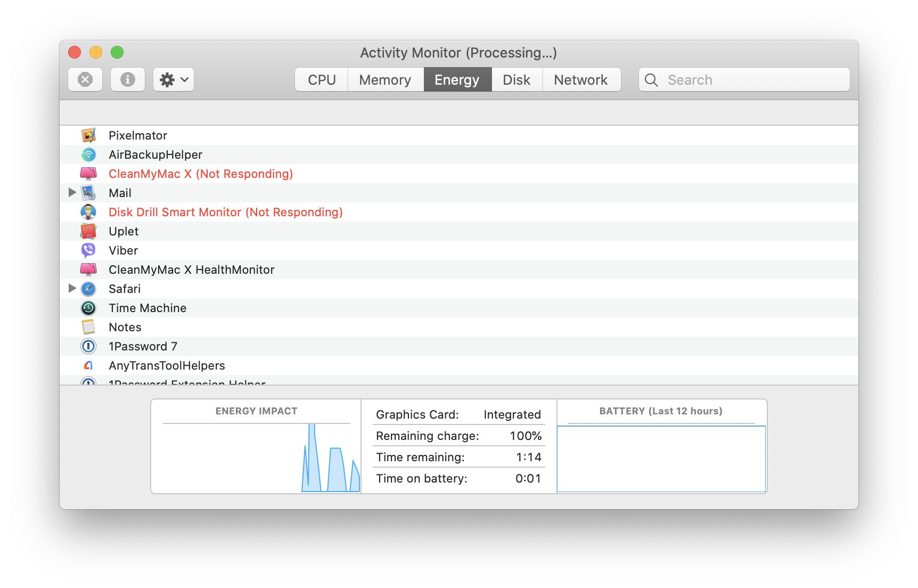Click the Notes app icon
Screen dimensions: 918x588
(88, 327)
